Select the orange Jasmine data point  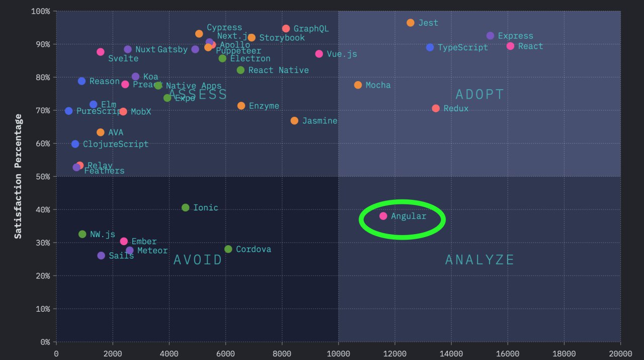click(x=294, y=121)
